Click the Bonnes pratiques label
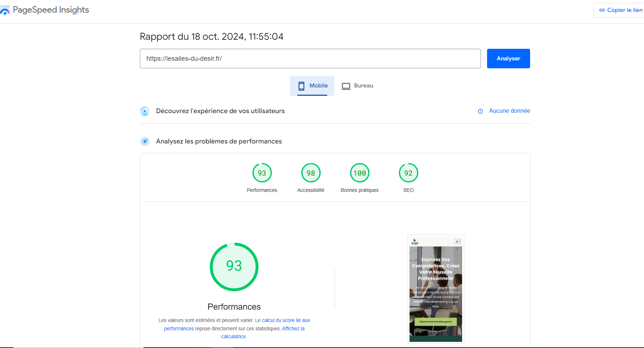Image resolution: width=644 pixels, height=348 pixels. 360,190
